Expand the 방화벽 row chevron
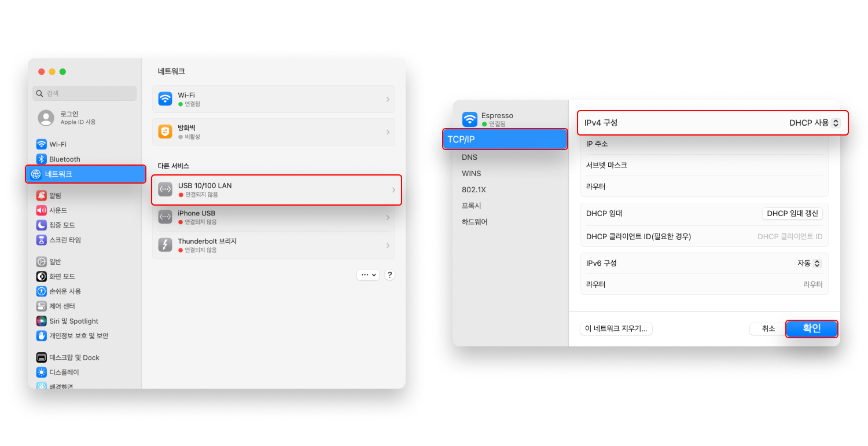Viewport: 868px width, 446px height. [x=388, y=133]
